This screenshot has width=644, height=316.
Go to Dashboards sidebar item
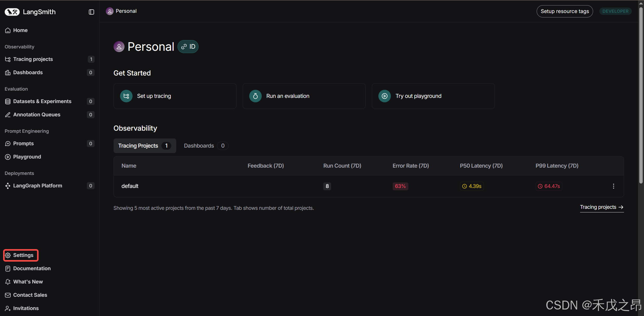click(28, 72)
